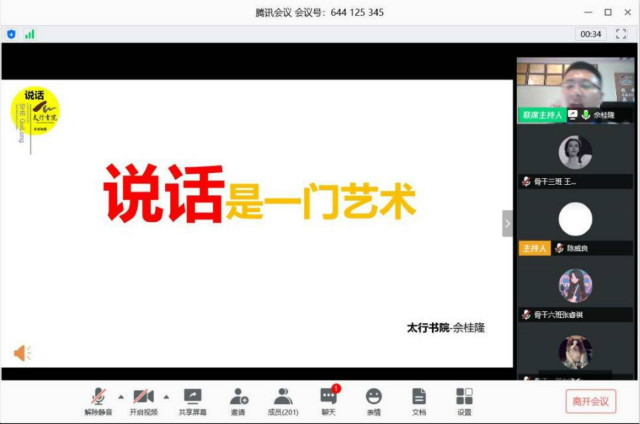Viewport: 640px width, 424px height.
Task: Click the 离开会议 leave meeting button
Action: 590,402
